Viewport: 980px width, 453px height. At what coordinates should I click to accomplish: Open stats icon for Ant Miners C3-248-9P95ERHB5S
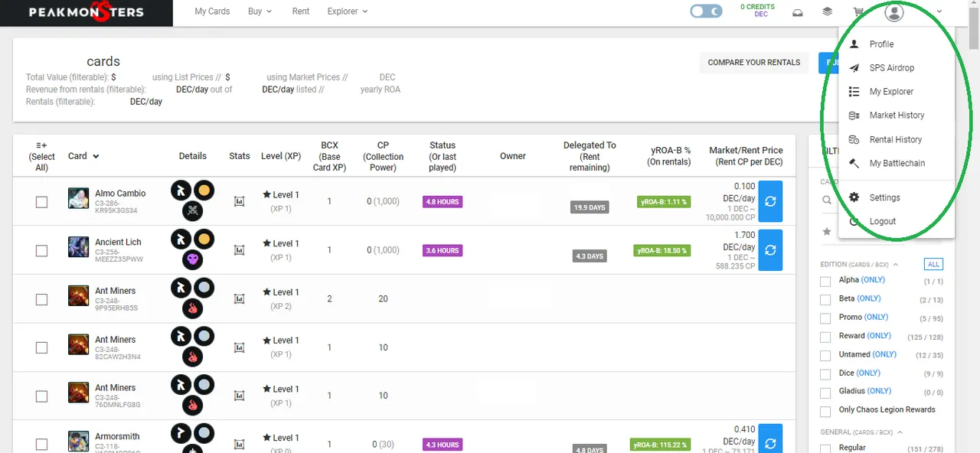coord(239,299)
